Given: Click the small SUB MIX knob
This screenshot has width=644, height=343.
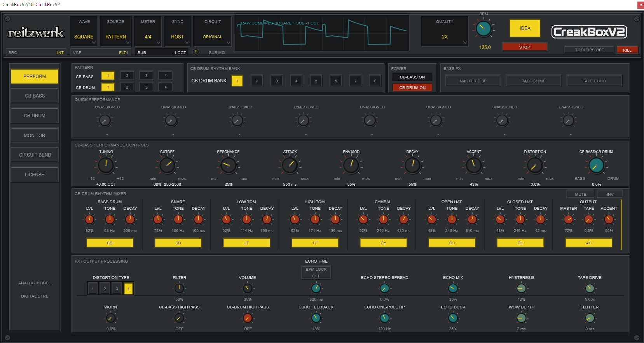Looking at the screenshot, I should [x=196, y=52].
